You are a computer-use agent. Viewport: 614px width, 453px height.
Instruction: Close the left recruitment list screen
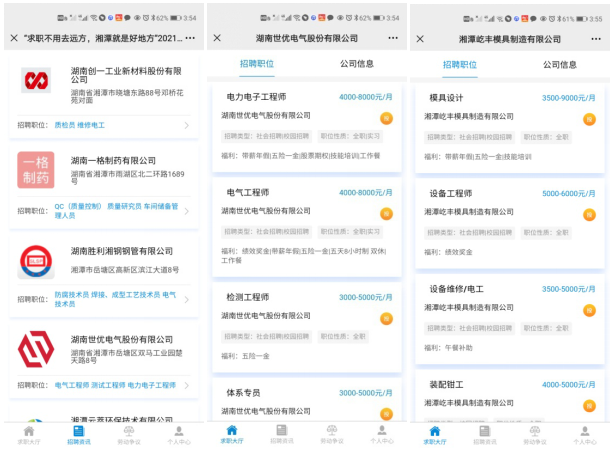14,38
